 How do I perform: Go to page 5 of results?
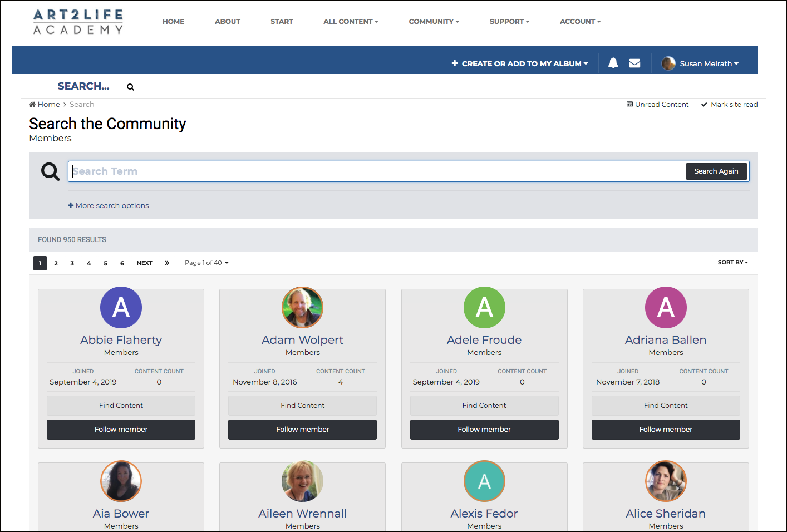pos(105,263)
